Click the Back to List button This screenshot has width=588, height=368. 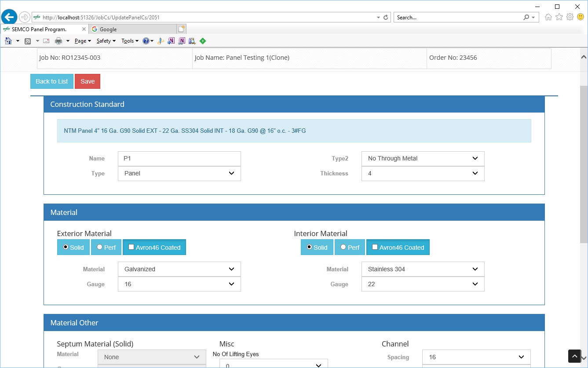52,82
